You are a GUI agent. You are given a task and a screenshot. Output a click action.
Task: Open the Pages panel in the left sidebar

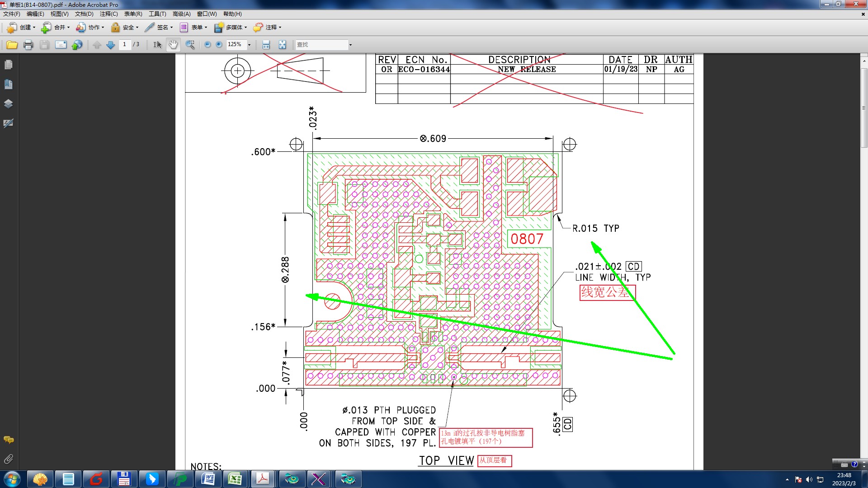pos(9,65)
